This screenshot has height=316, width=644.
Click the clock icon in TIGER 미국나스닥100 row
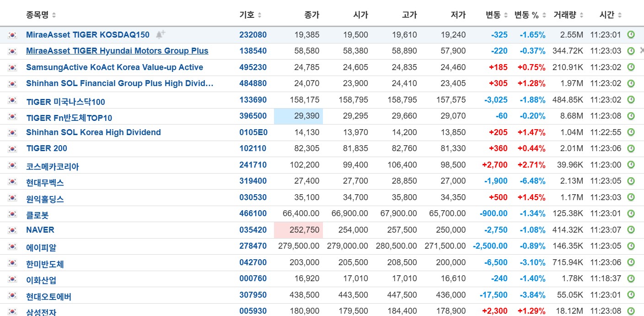pos(631,100)
